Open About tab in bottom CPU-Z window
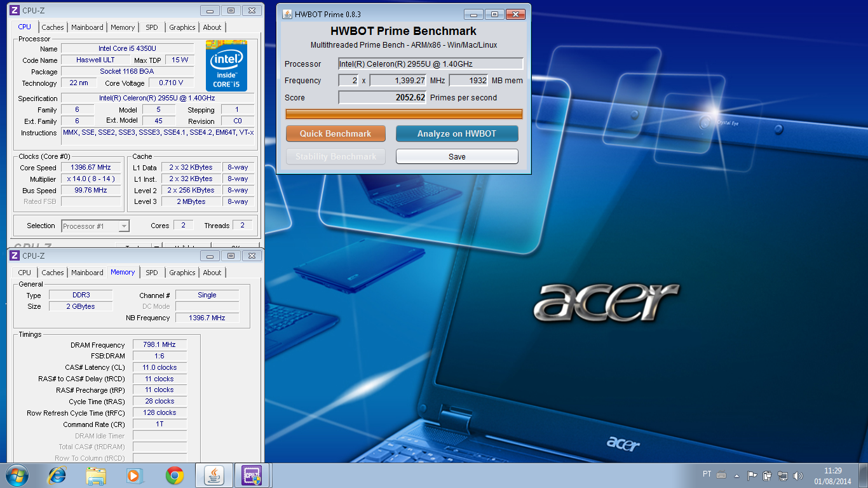Screen dimensions: 868x488 point(212,273)
